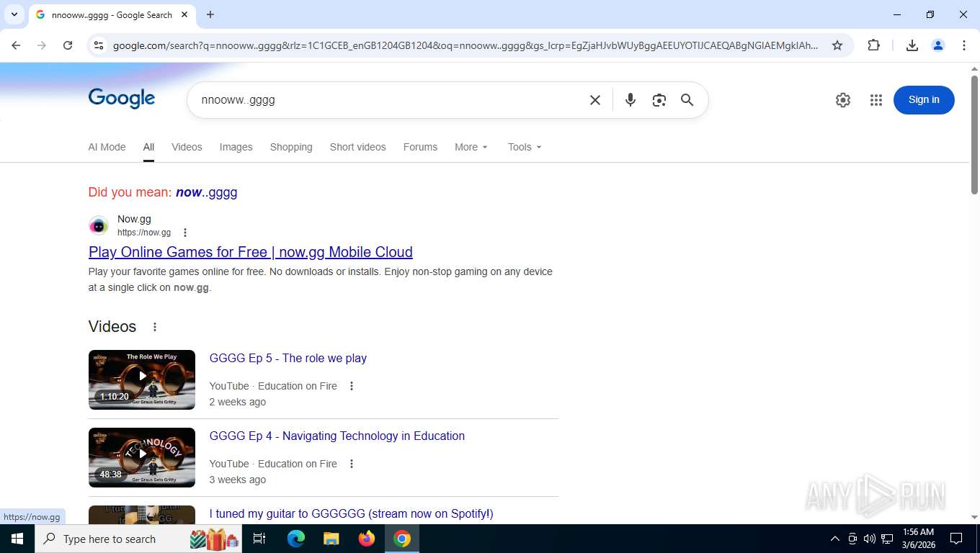Bookmark this page with star icon

(837, 45)
